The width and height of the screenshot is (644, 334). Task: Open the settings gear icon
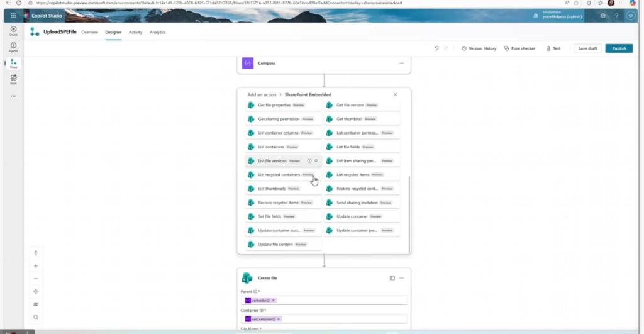coord(602,16)
